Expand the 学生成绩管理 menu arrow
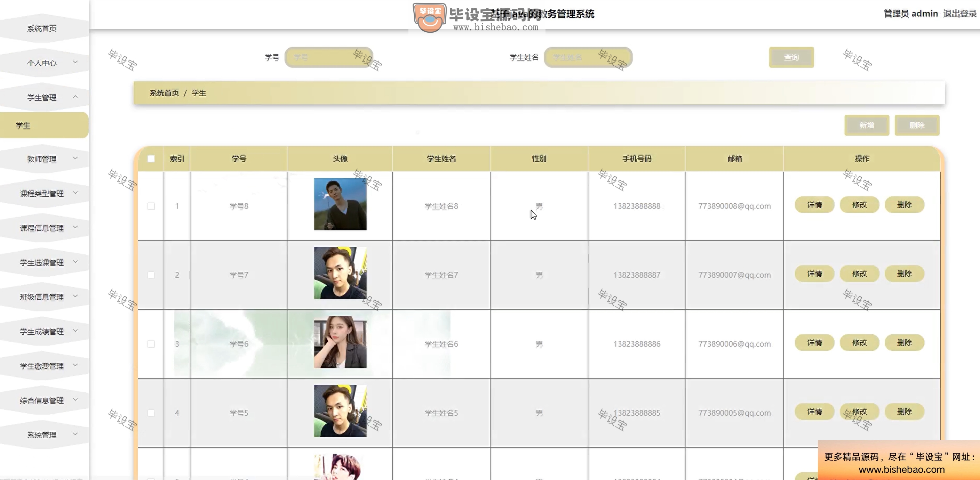This screenshot has width=980, height=480. pos(75,331)
